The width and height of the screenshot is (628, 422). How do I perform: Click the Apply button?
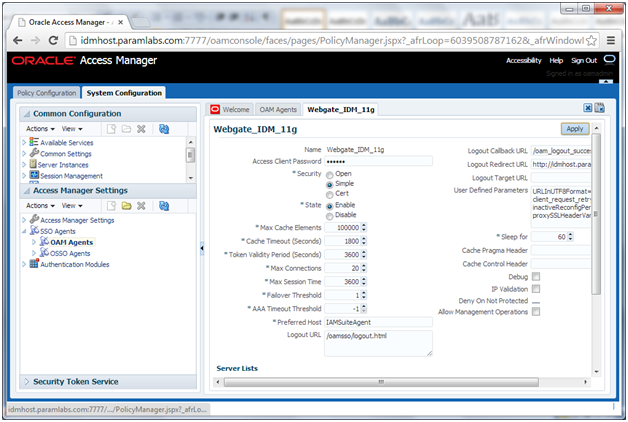click(575, 129)
